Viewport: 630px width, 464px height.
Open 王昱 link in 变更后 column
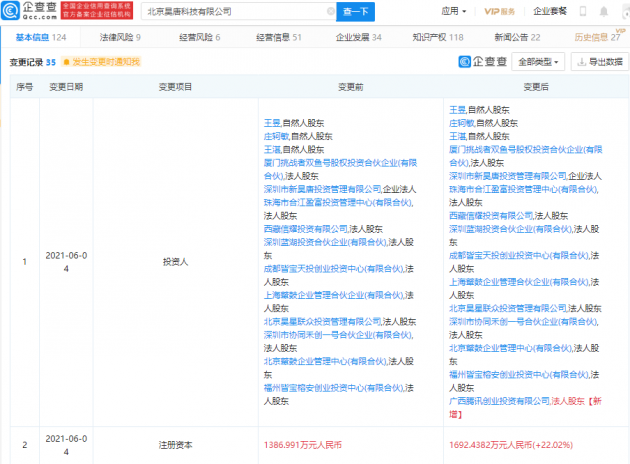tap(457, 110)
